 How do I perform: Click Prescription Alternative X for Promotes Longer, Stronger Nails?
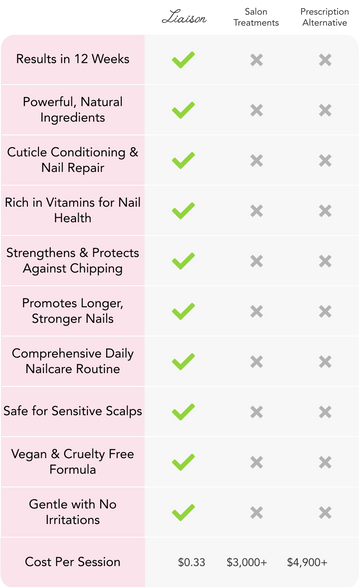coord(325,311)
